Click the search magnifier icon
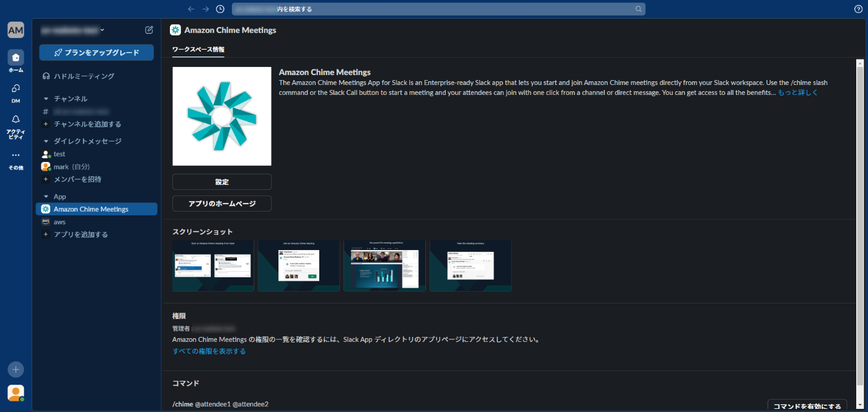This screenshot has height=412, width=868. point(639,9)
